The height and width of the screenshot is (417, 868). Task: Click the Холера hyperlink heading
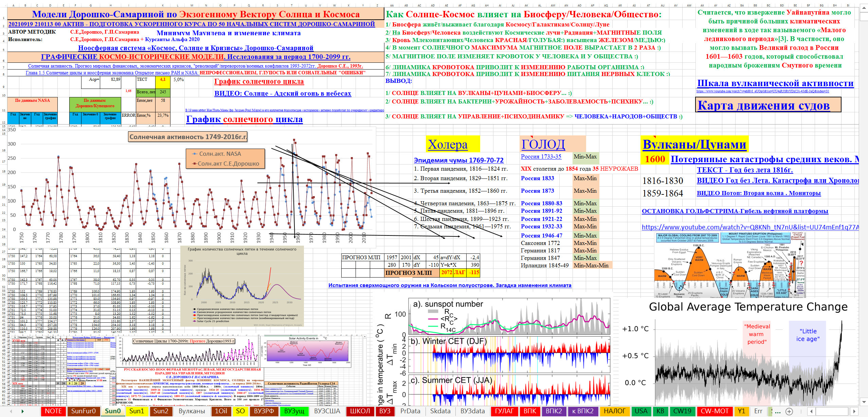point(447,145)
